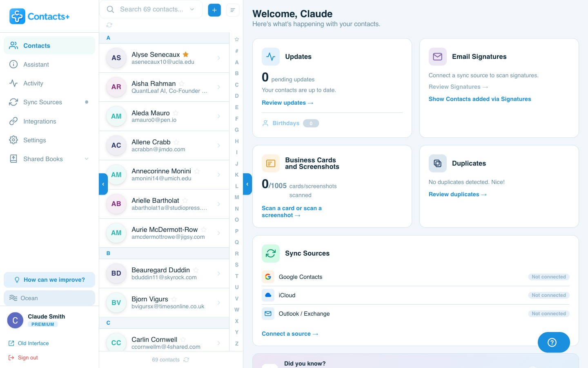The height and width of the screenshot is (368, 588).
Task: Expand the Shared Books chevron
Action: [x=87, y=159]
